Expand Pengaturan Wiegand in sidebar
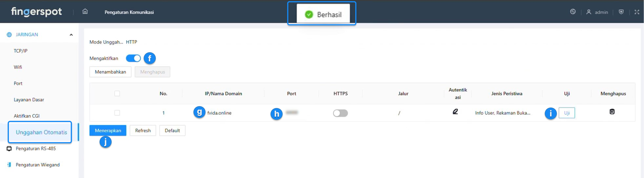The image size is (644, 178). click(x=38, y=165)
